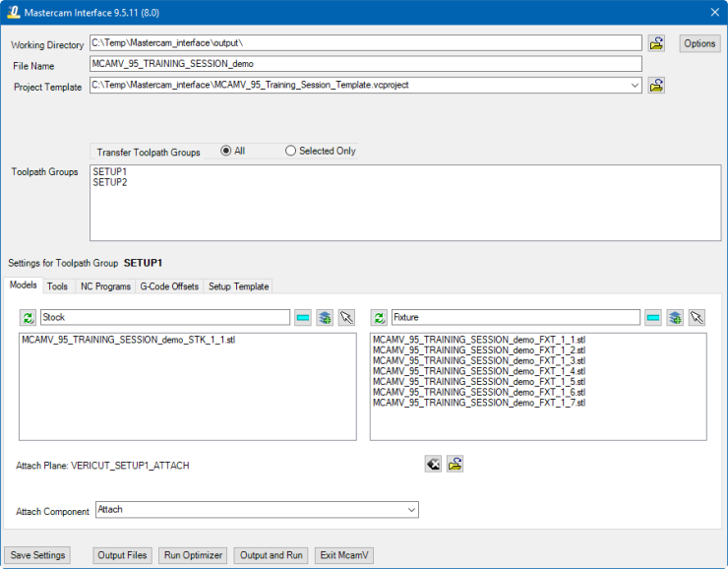Click the Run Optimizer button
The image size is (728, 569).
(x=193, y=555)
